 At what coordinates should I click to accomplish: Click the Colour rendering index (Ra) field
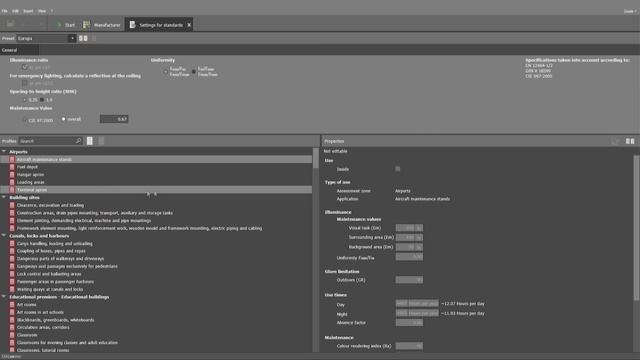409,346
